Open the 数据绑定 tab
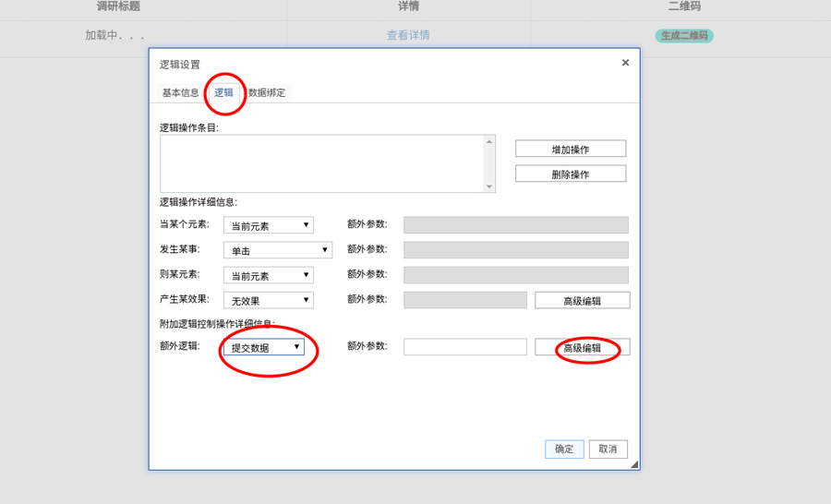The width and height of the screenshot is (831, 504). click(x=267, y=92)
